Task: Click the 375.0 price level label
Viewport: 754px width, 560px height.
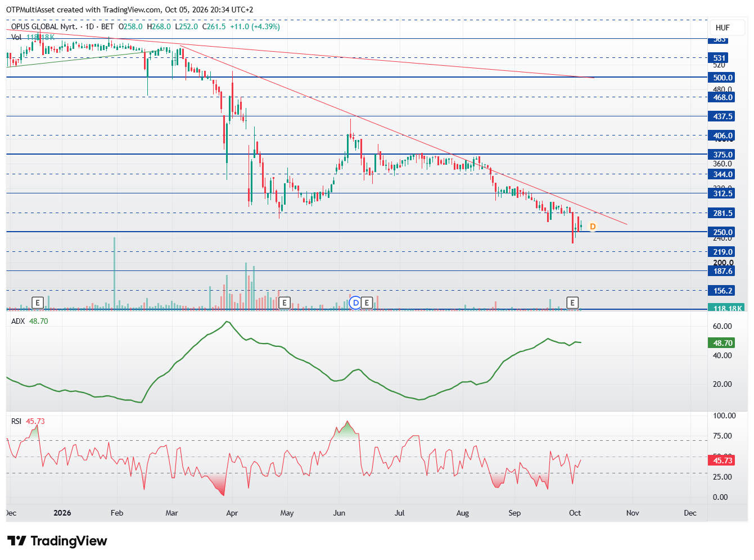Action: point(723,155)
